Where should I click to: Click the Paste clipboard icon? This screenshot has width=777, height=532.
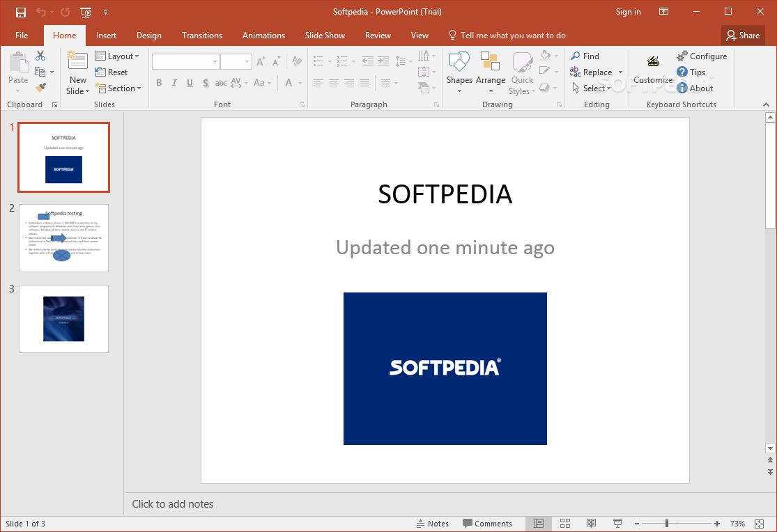pos(18,63)
